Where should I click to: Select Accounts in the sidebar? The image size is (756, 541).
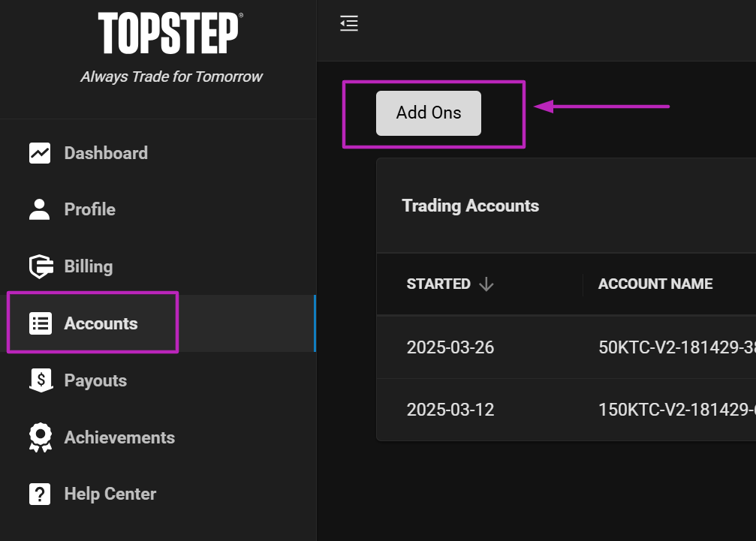[158, 323]
